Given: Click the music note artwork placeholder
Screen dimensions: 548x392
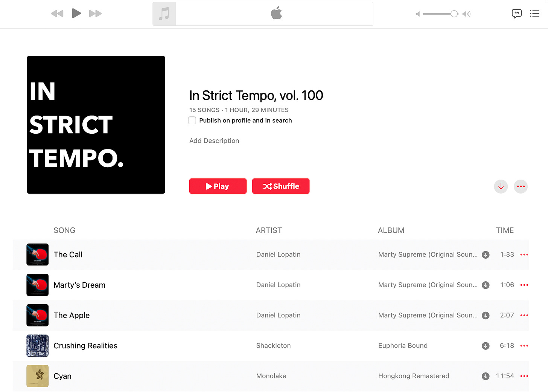Looking at the screenshot, I should pos(164,14).
